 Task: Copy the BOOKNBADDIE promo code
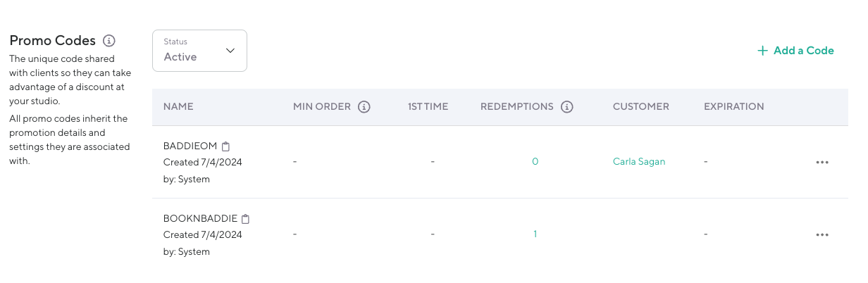(x=245, y=218)
